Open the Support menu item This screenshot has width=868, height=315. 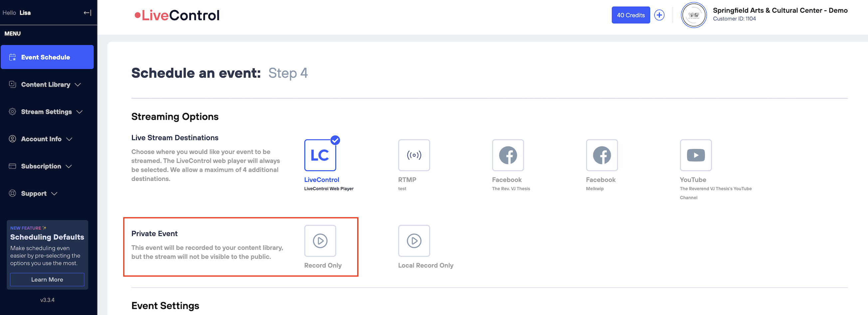tap(34, 193)
